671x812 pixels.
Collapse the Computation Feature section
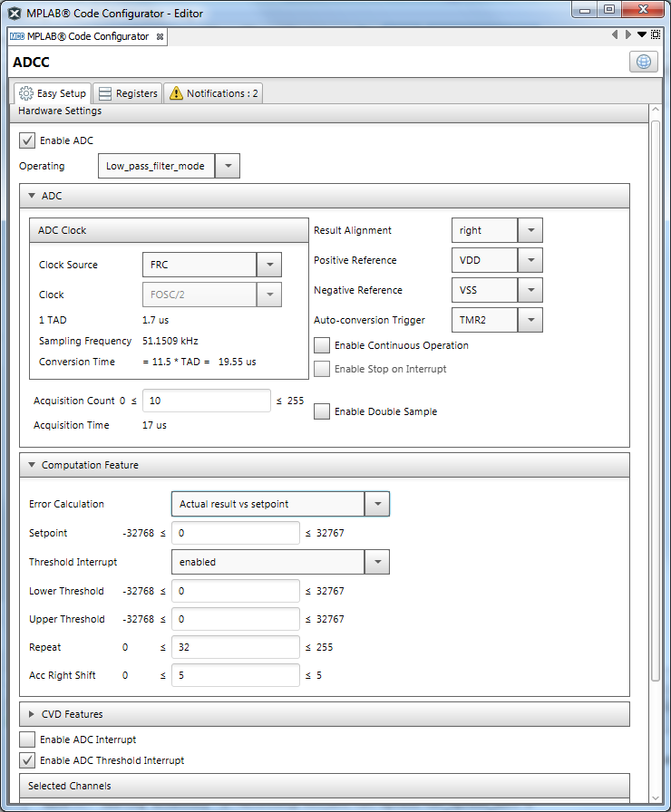click(x=32, y=465)
